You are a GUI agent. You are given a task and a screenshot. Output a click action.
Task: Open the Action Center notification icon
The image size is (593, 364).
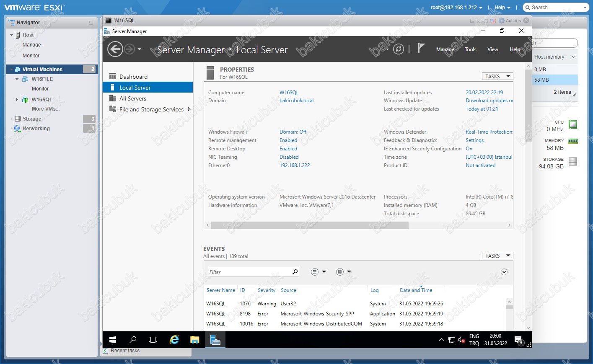519,340
